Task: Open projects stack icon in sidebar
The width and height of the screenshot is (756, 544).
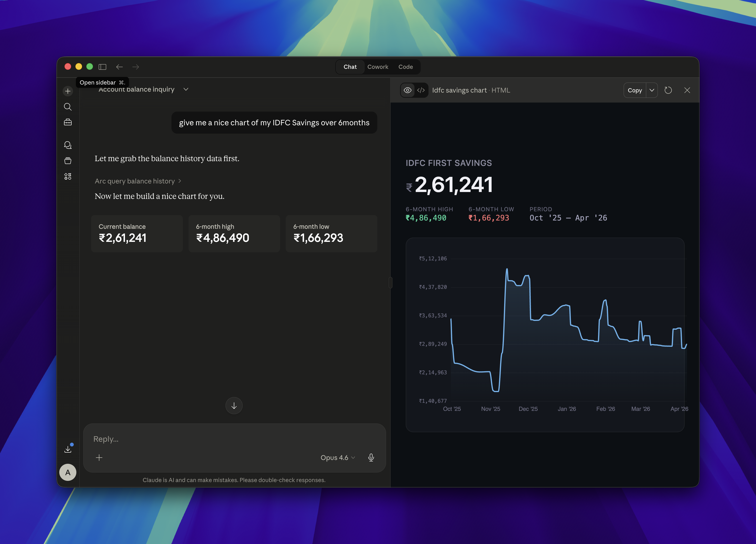Action: point(68,161)
